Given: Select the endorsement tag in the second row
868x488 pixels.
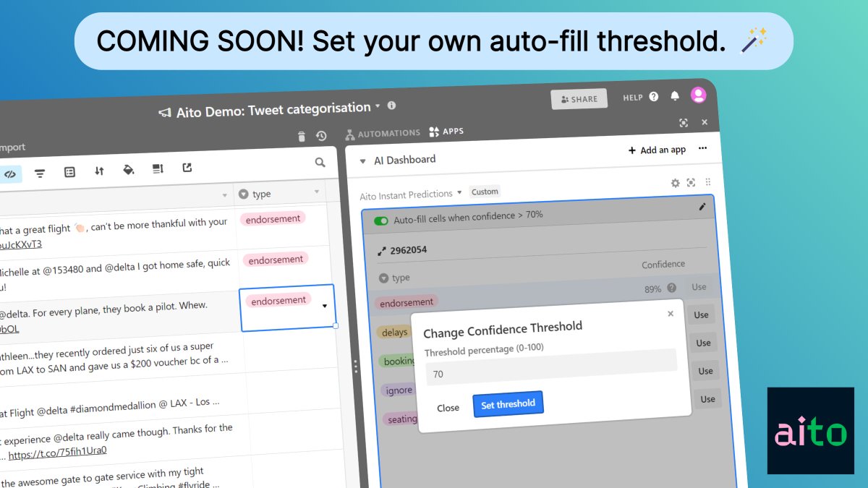Looking at the screenshot, I should coord(275,260).
